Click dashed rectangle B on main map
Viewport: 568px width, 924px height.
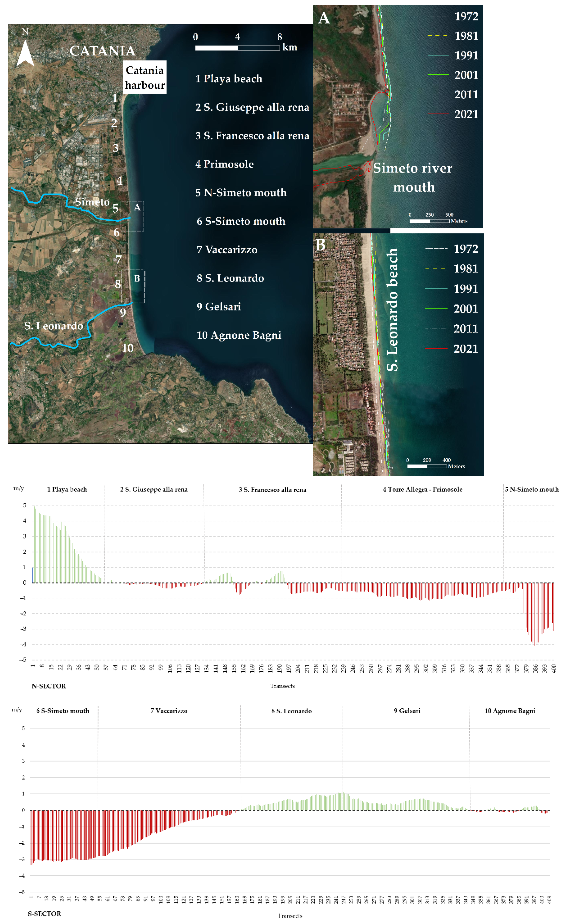pos(133,286)
